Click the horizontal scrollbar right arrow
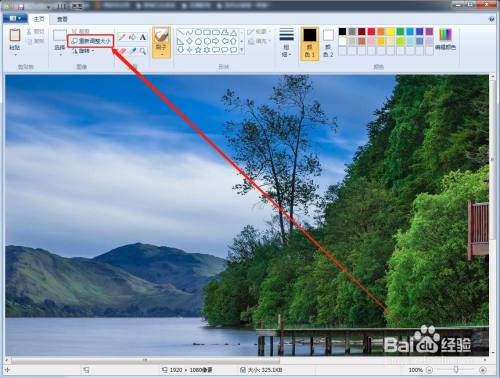Image resolution: width=500 pixels, height=378 pixels. (x=485, y=360)
